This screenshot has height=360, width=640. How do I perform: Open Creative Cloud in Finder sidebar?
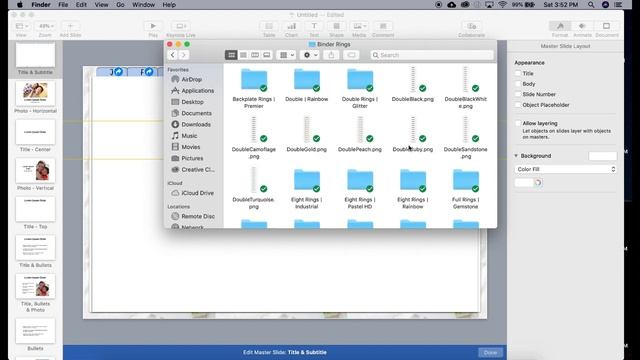(198, 169)
